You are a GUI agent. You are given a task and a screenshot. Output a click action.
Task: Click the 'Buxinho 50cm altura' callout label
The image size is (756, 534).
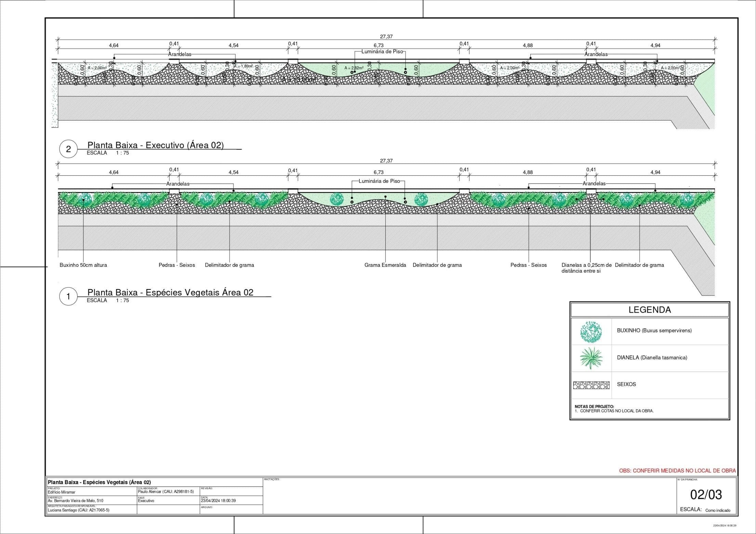pyautogui.click(x=83, y=265)
